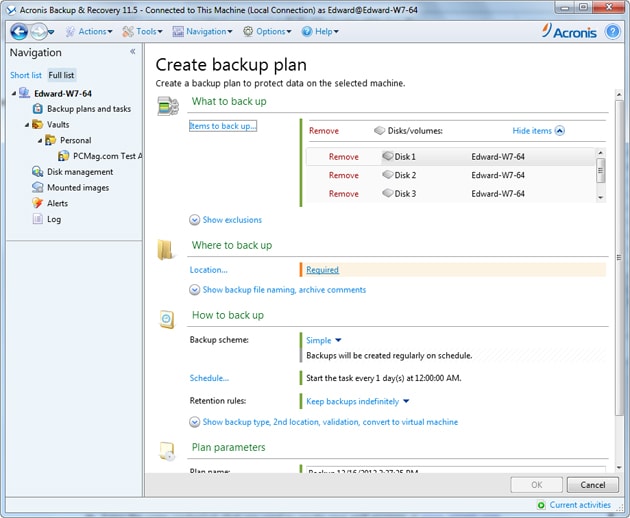Image resolution: width=630 pixels, height=518 pixels.
Task: Switch to Short list view
Action: tap(26, 75)
